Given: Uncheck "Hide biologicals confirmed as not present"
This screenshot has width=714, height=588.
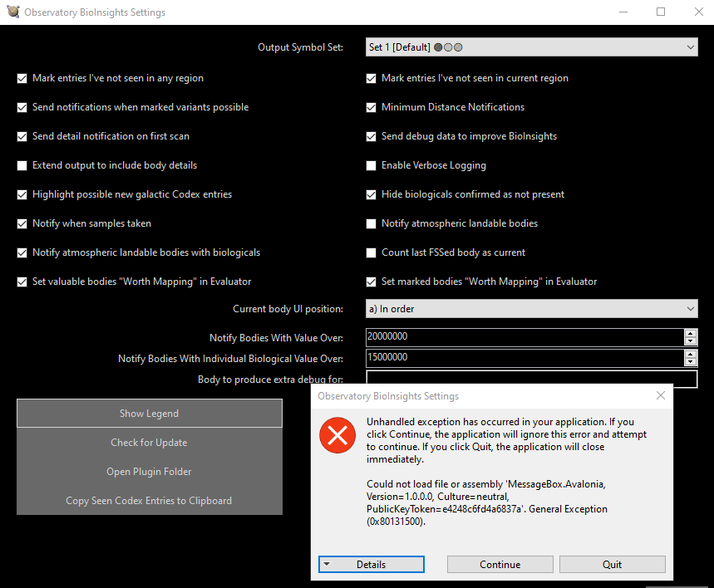Looking at the screenshot, I should click(371, 195).
